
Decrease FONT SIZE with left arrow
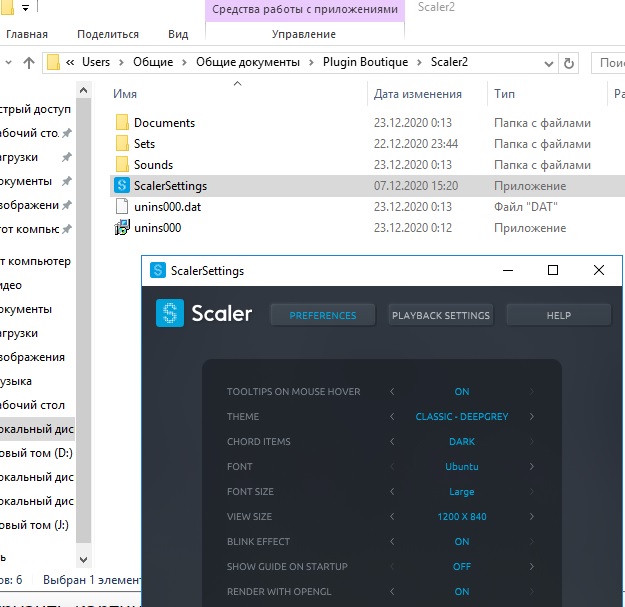click(392, 491)
